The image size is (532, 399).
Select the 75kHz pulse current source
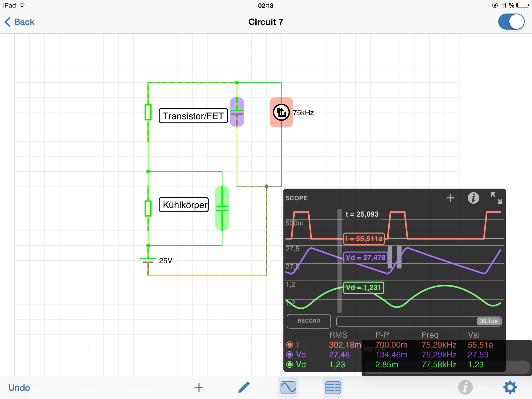click(x=281, y=112)
